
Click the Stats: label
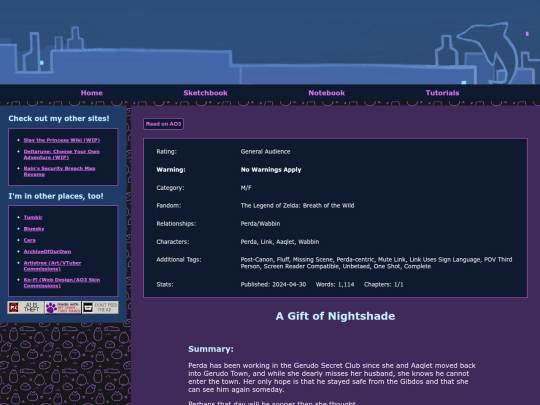[165, 284]
